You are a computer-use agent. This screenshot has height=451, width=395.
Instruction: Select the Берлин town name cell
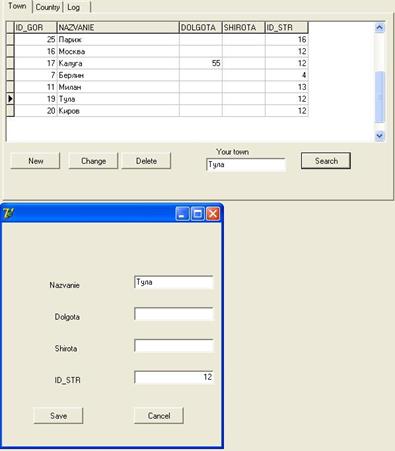118,75
